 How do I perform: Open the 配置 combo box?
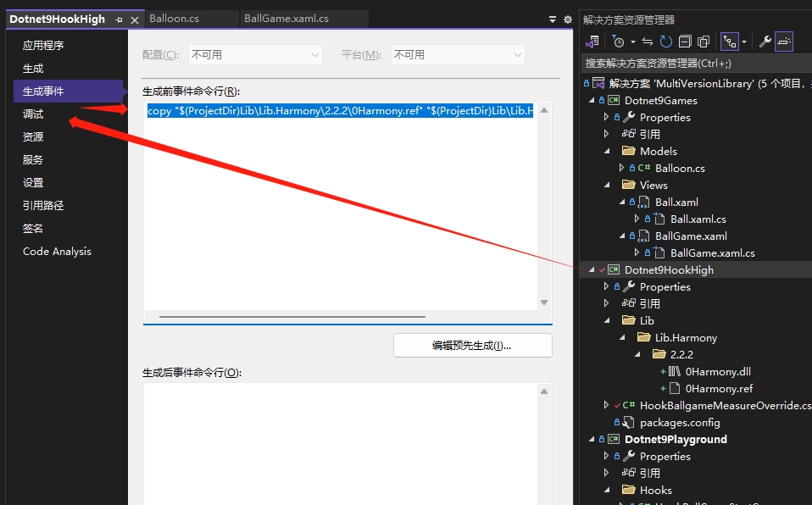[255, 54]
